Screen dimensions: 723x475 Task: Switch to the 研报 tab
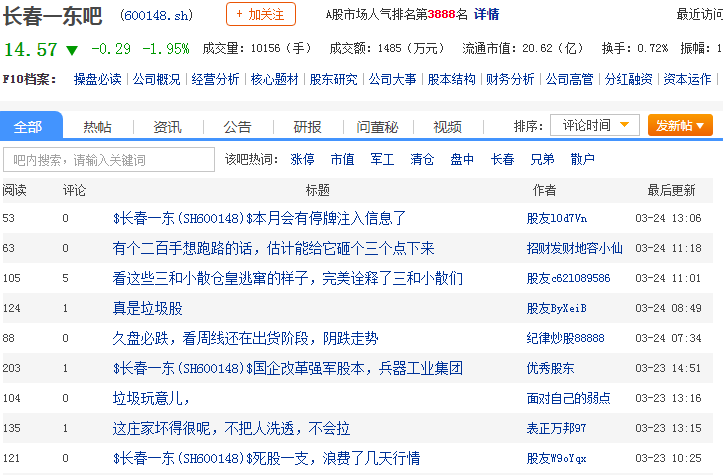coord(308,126)
